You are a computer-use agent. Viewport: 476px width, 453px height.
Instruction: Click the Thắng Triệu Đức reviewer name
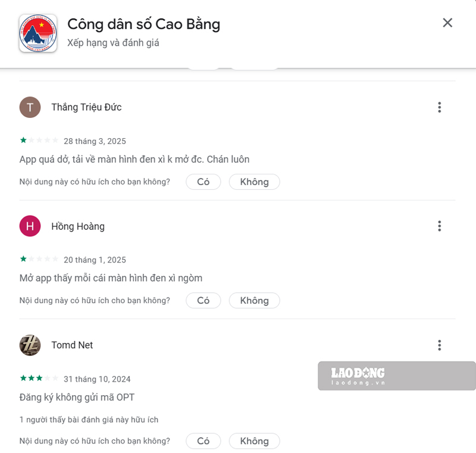pyautogui.click(x=86, y=107)
